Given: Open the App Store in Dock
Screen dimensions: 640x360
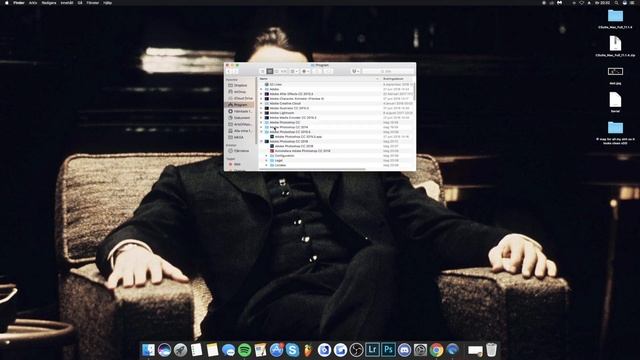Looking at the screenshot, I should point(276,350).
